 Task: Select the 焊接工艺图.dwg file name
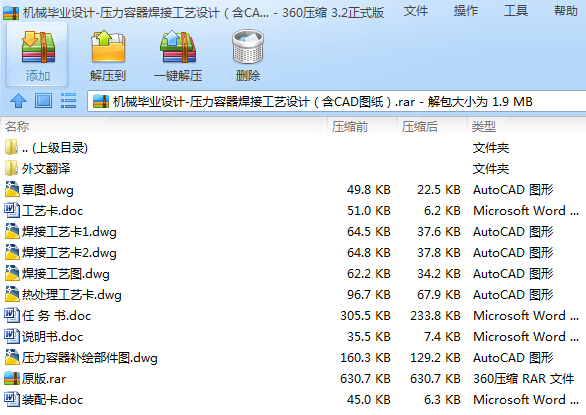tap(65, 274)
